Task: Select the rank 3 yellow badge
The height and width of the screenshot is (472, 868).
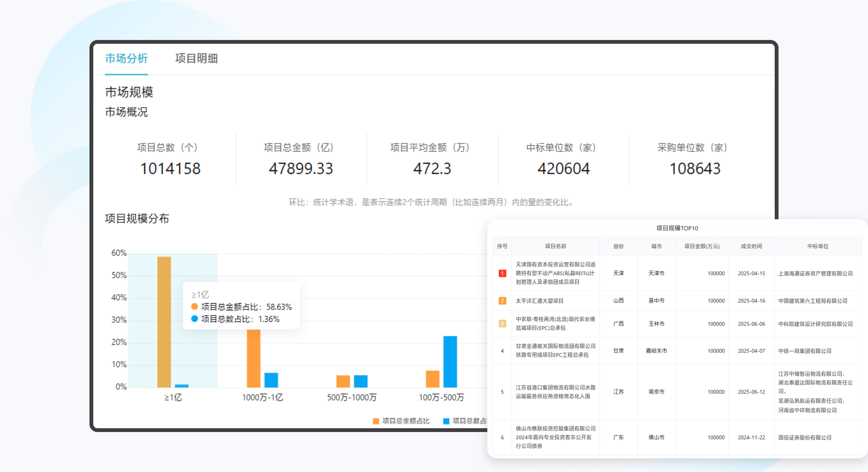Action: [x=502, y=324]
